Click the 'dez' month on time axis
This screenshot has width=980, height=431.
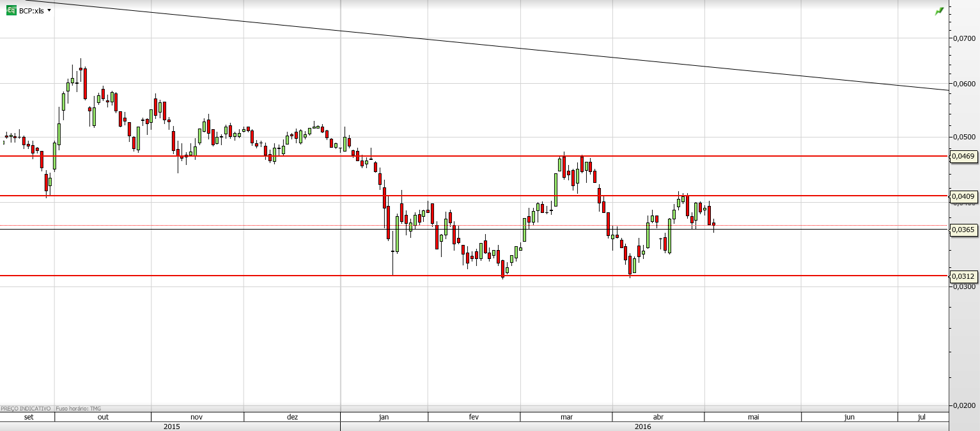coord(292,417)
